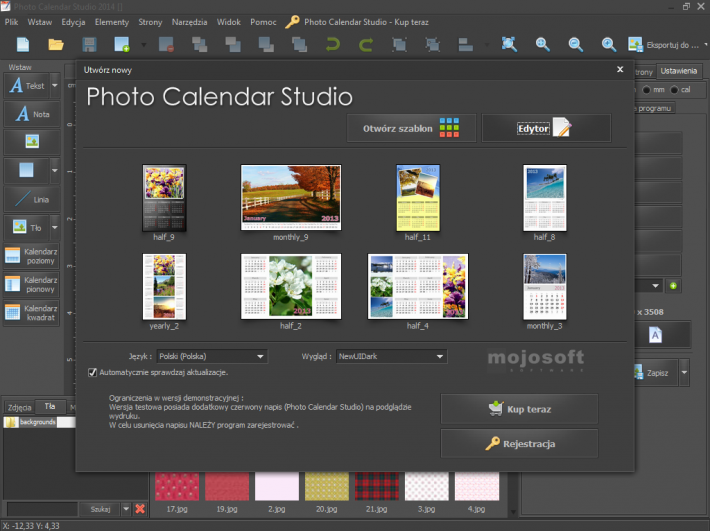This screenshot has width=710, height=531.
Task: Select the half_11 template thumbnail
Action: pyautogui.click(x=417, y=198)
